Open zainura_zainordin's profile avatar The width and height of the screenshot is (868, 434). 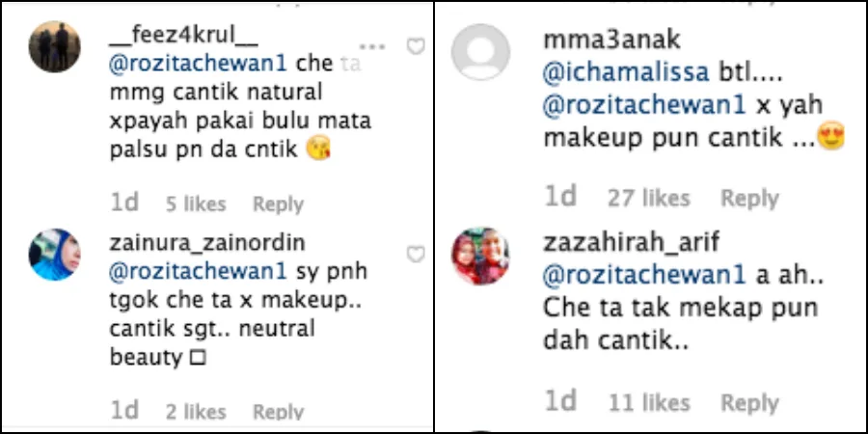pyautogui.click(x=54, y=254)
